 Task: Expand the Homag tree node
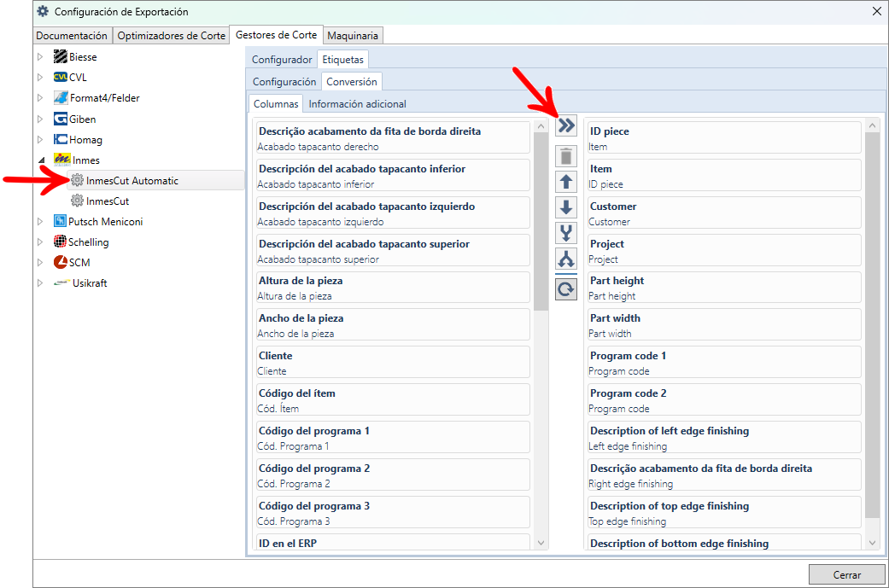(x=39, y=140)
